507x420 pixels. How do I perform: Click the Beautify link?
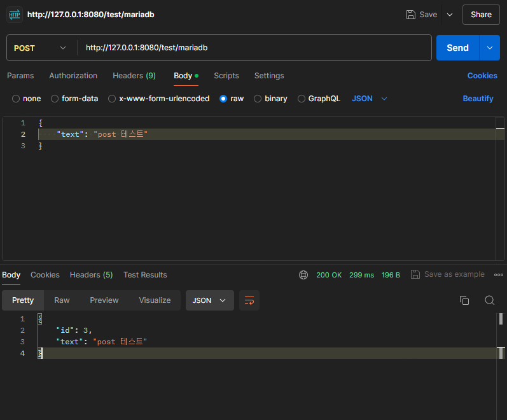(478, 99)
